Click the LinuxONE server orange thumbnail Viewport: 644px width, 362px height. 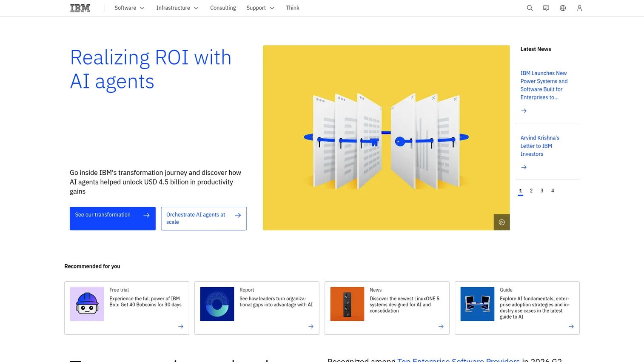[x=347, y=304]
